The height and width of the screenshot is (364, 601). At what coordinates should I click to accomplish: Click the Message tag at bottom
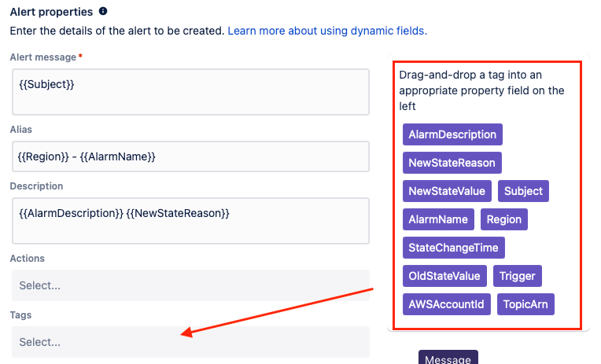pos(448,358)
